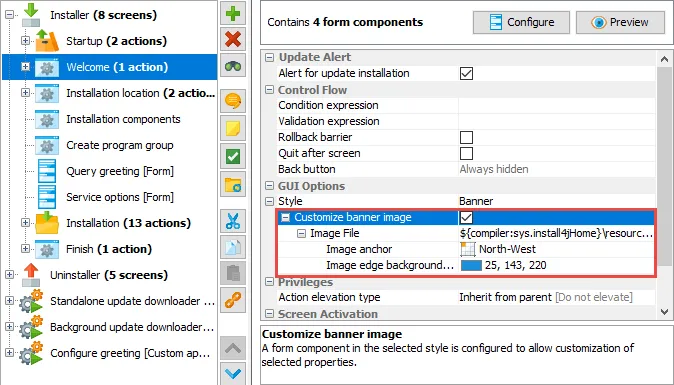Click the Configure greeting gear icon

pos(31,353)
